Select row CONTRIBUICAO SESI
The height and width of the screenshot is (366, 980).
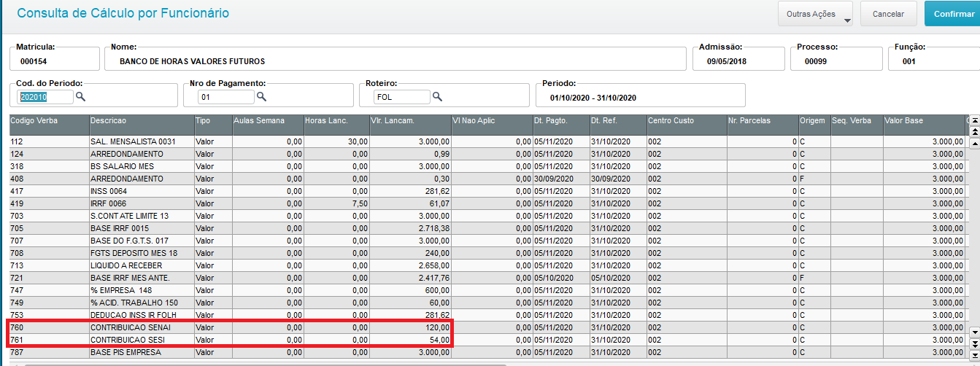pyautogui.click(x=487, y=340)
